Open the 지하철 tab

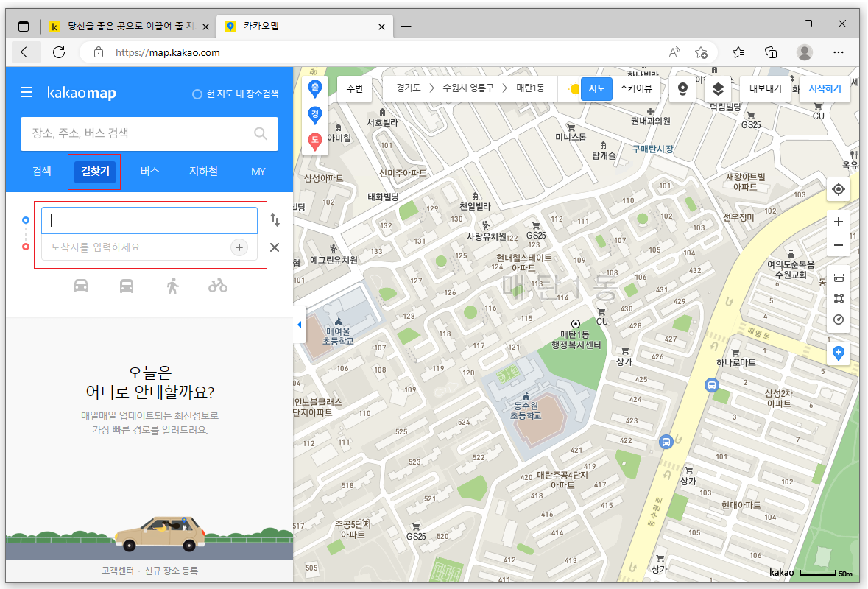click(x=203, y=171)
